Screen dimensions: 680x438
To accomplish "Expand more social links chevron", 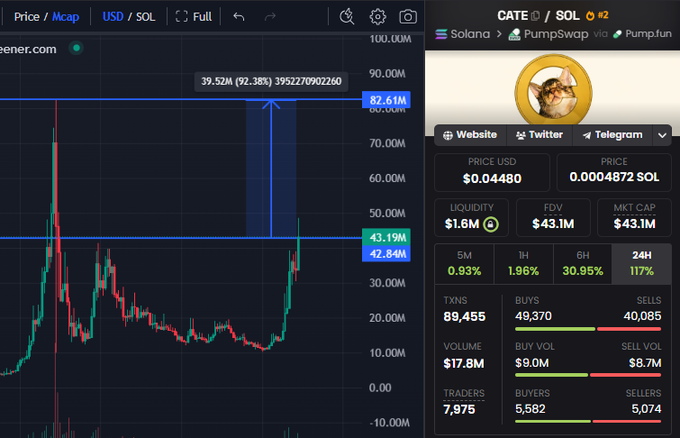I will tap(662, 135).
